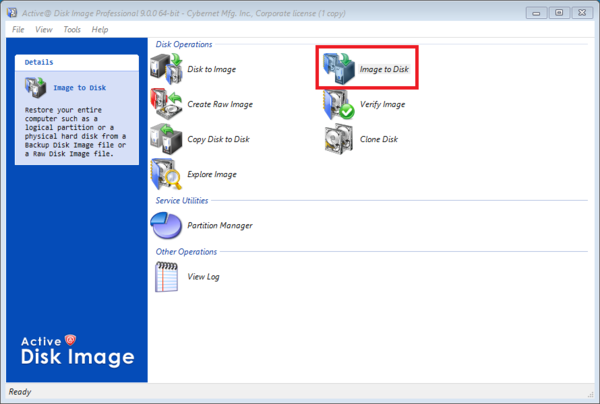Click the Copy Disk to Disk icon
Image resolution: width=600 pixels, height=404 pixels.
coord(166,139)
